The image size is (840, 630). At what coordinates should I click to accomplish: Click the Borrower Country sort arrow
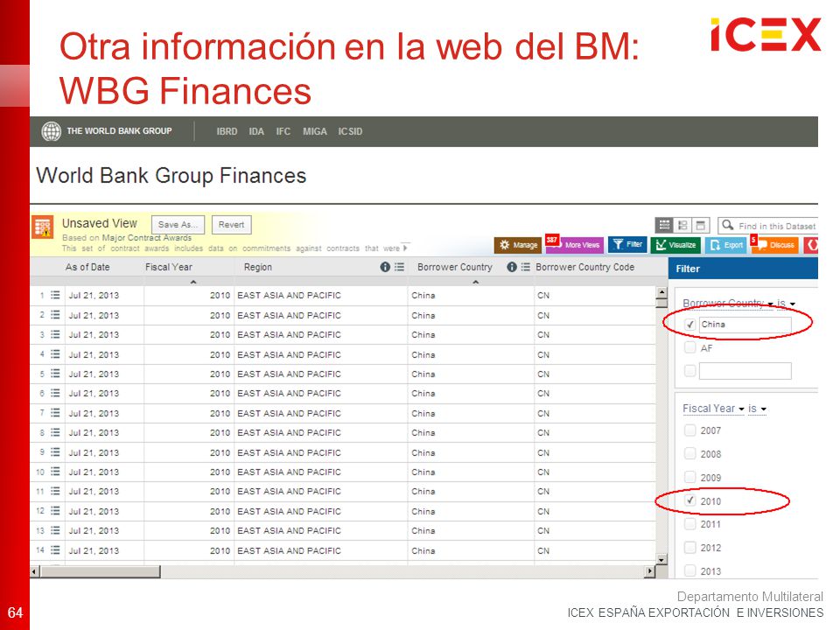pyautogui.click(x=475, y=282)
